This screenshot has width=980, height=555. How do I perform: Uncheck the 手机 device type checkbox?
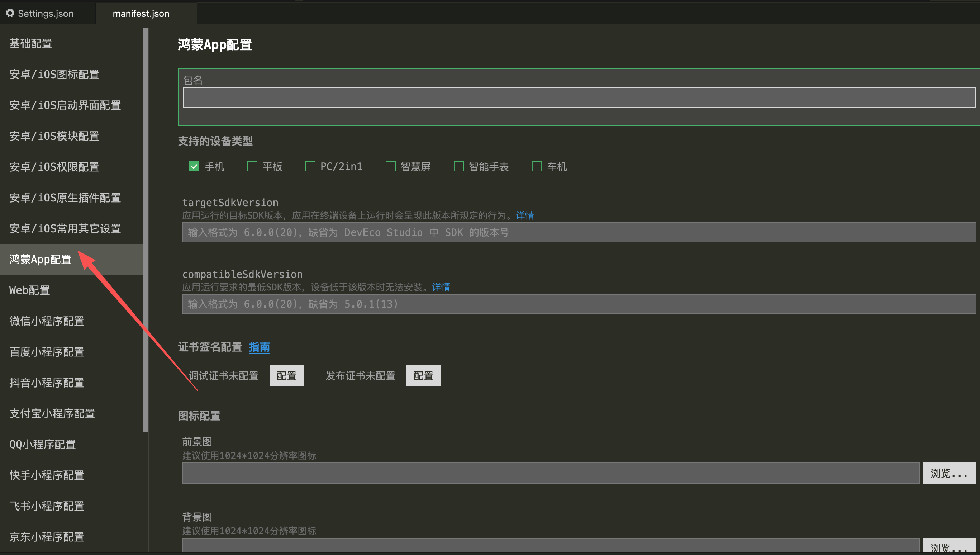point(194,167)
